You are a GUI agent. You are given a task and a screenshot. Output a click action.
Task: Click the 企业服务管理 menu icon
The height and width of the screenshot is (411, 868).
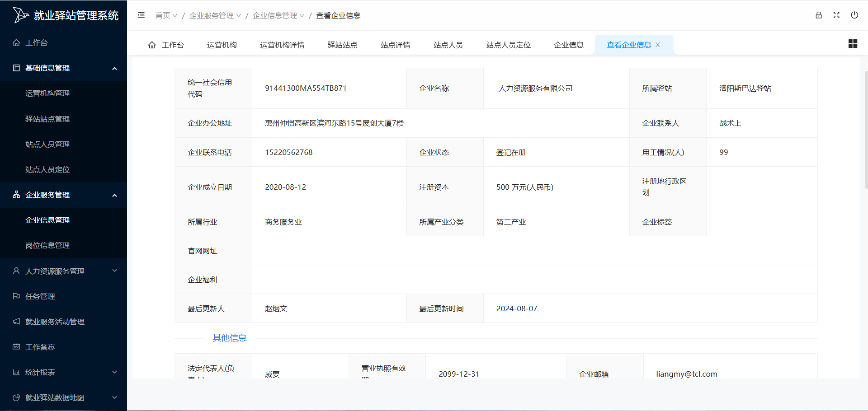[16, 195]
